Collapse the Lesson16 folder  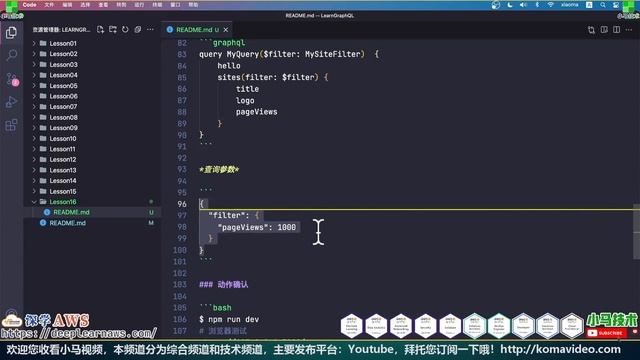click(x=34, y=202)
